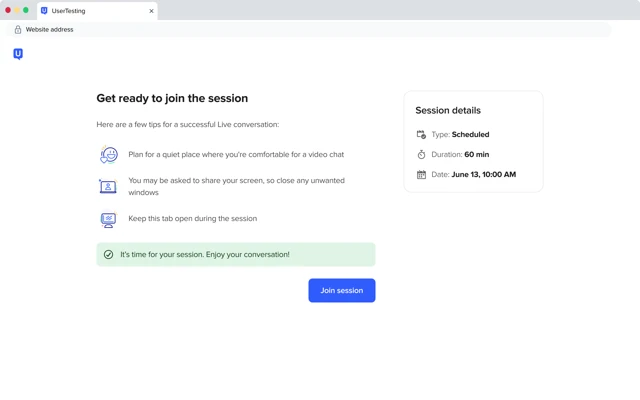Click the calendar icon beside Date
The width and height of the screenshot is (640, 400).
(421, 175)
